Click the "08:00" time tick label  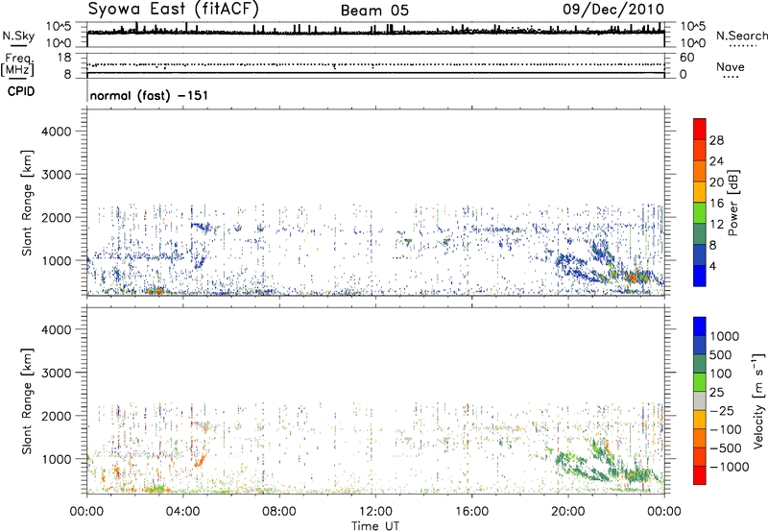point(279,512)
